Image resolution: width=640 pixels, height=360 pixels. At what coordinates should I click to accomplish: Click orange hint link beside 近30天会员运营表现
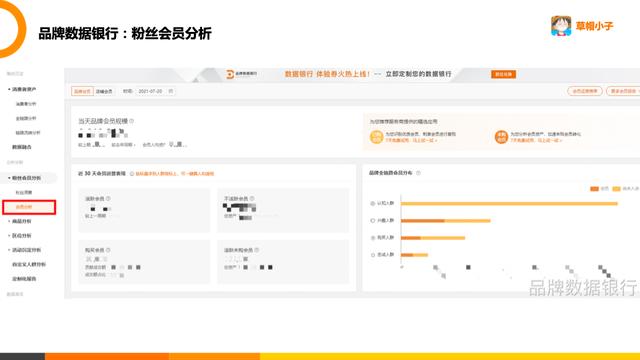(x=175, y=174)
